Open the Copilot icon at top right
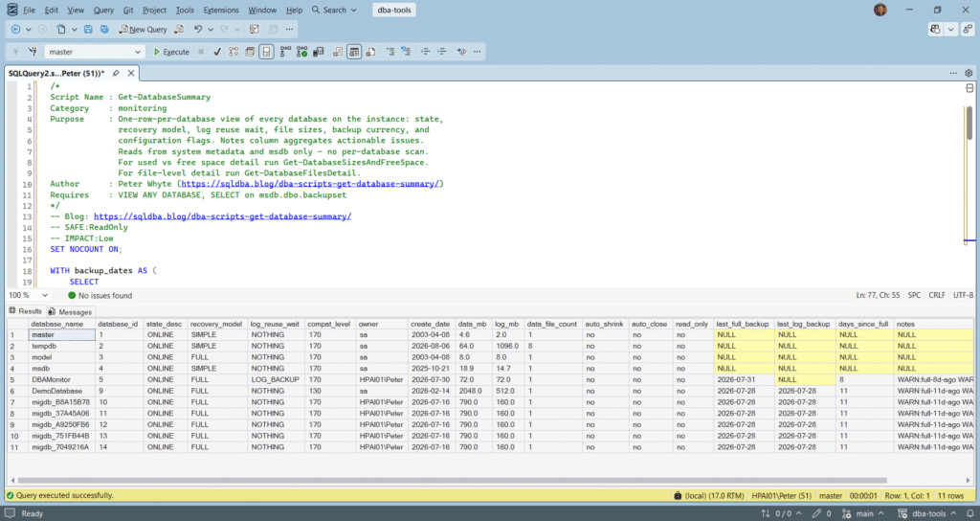The image size is (980, 521). pos(935,30)
